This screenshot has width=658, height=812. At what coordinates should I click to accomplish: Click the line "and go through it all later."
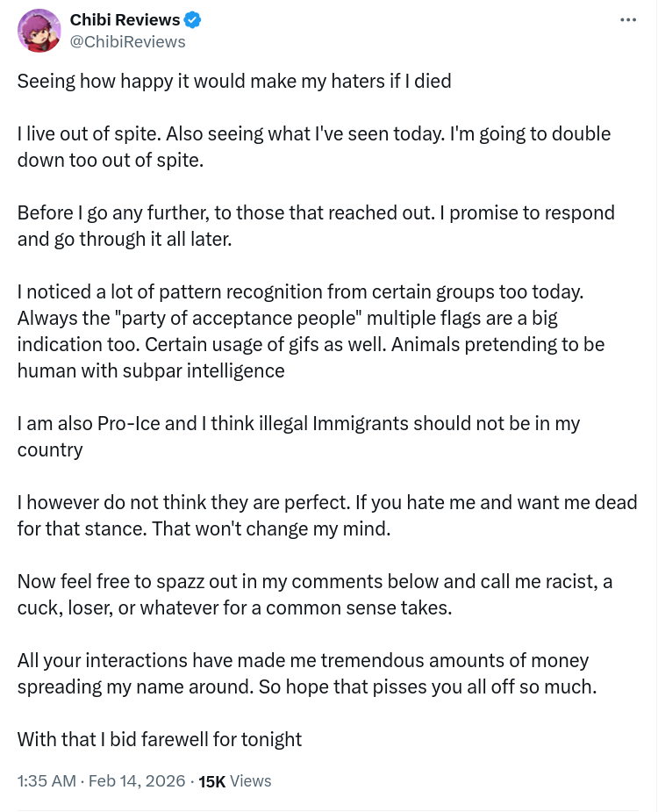(x=125, y=239)
